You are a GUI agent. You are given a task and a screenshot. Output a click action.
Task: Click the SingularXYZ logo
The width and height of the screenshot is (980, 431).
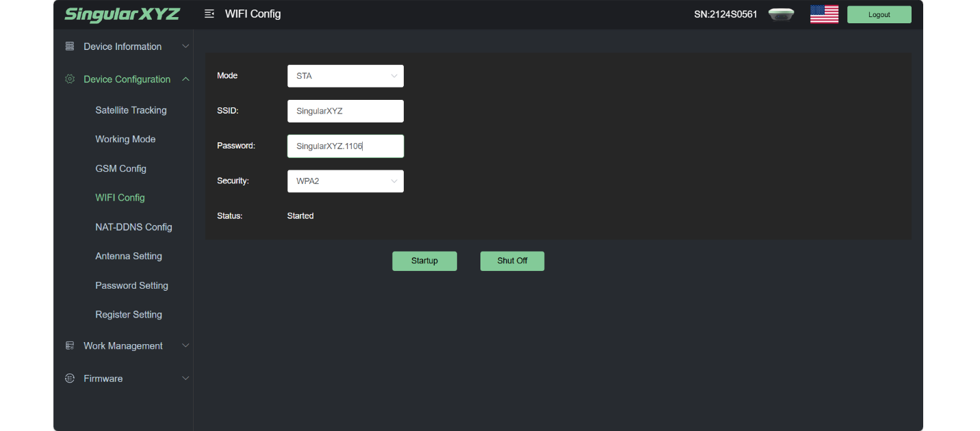pyautogui.click(x=122, y=14)
